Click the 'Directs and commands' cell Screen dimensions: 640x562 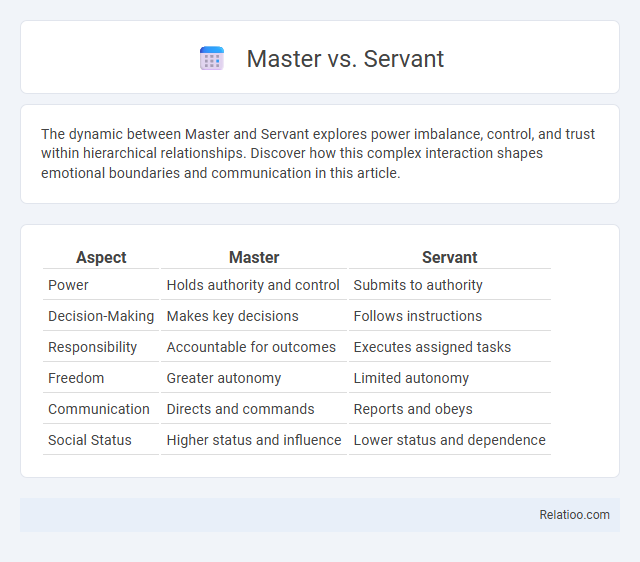254,409
